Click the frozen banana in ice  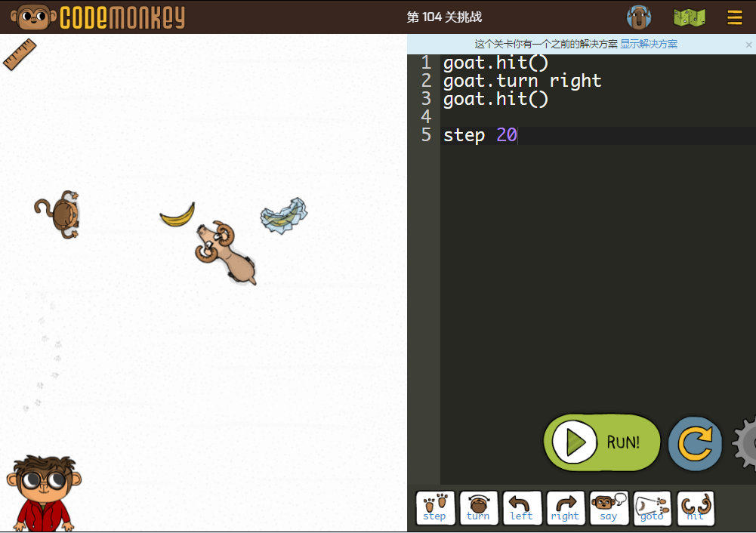point(283,215)
